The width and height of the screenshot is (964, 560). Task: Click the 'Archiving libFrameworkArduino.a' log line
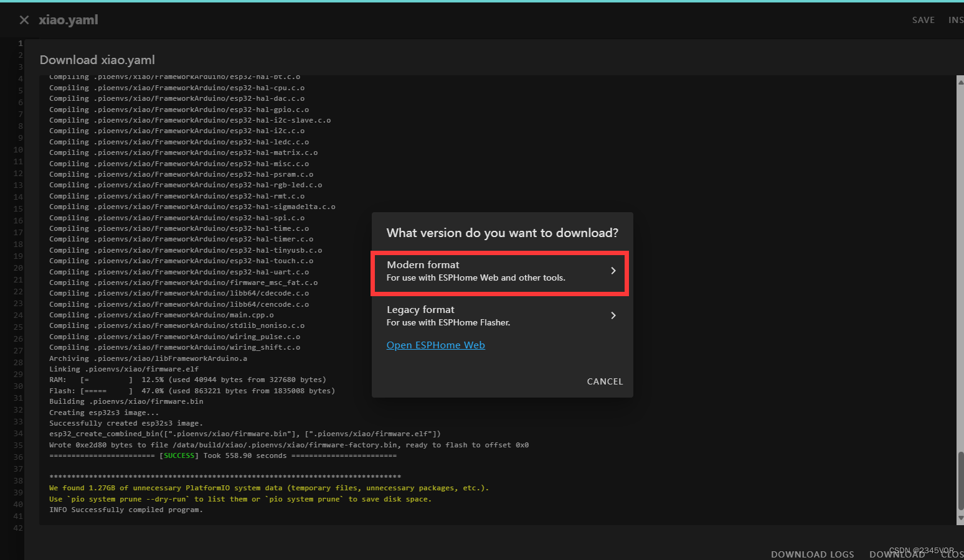[148, 359]
